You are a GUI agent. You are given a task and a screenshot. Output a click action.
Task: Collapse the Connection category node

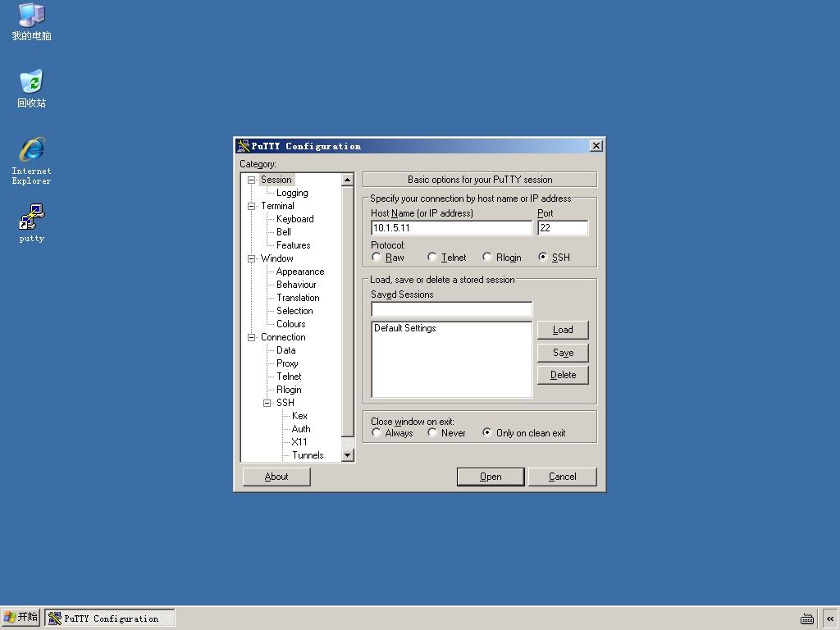pos(251,337)
